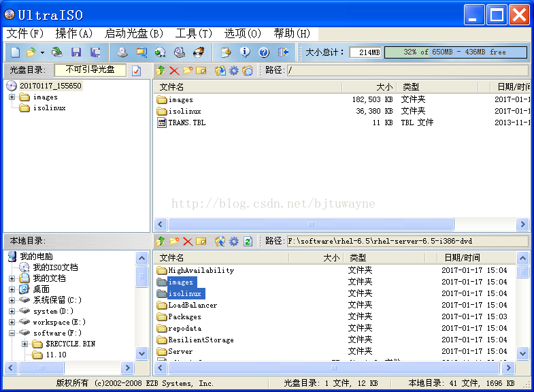534x392 pixels.
Task: Click the checksum document-with-gear toolbar icon
Action: click(x=226, y=52)
